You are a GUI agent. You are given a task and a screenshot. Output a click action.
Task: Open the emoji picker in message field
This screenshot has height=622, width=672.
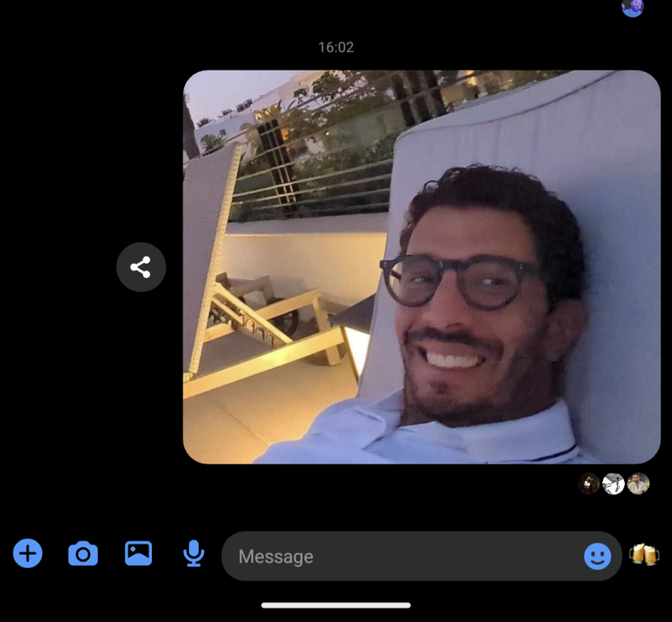tap(597, 556)
